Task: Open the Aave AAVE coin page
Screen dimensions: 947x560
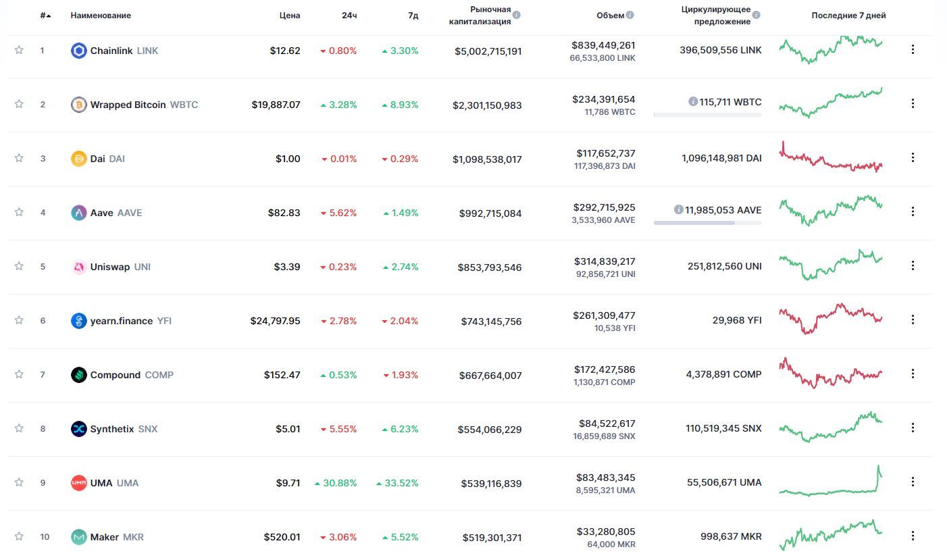Action: coord(116,213)
